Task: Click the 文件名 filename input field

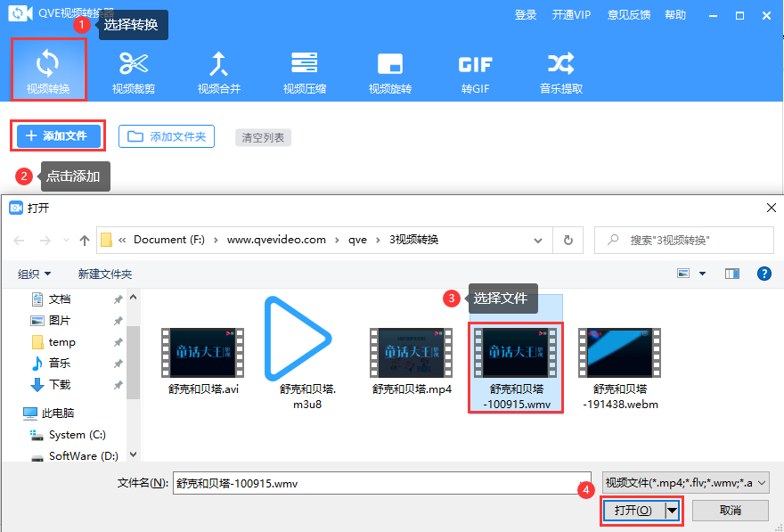Action: pyautogui.click(x=382, y=484)
